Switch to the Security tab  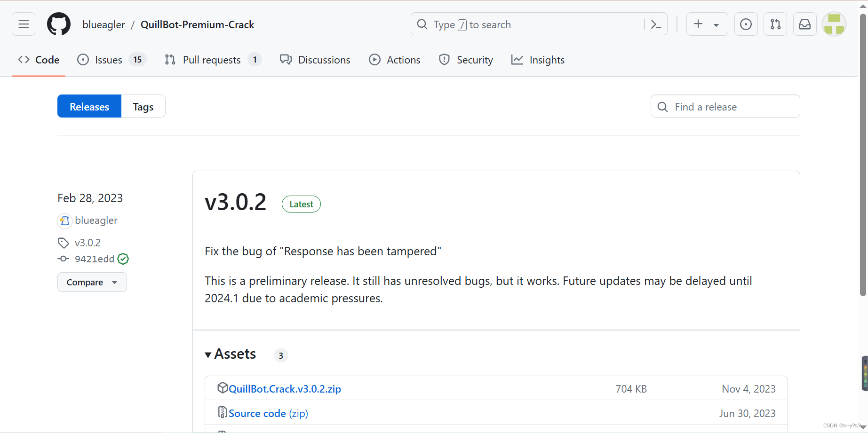coord(466,60)
